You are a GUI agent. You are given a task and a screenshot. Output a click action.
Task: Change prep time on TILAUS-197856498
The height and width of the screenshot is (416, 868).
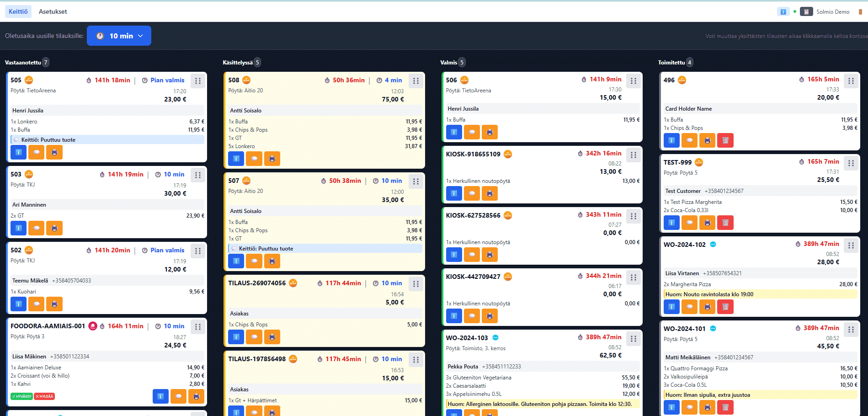pos(387,359)
